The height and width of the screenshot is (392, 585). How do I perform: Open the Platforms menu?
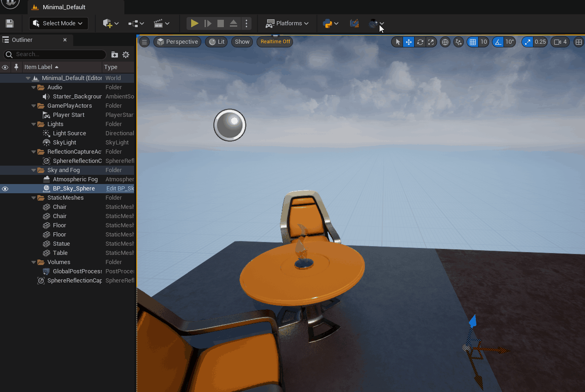[x=287, y=23]
